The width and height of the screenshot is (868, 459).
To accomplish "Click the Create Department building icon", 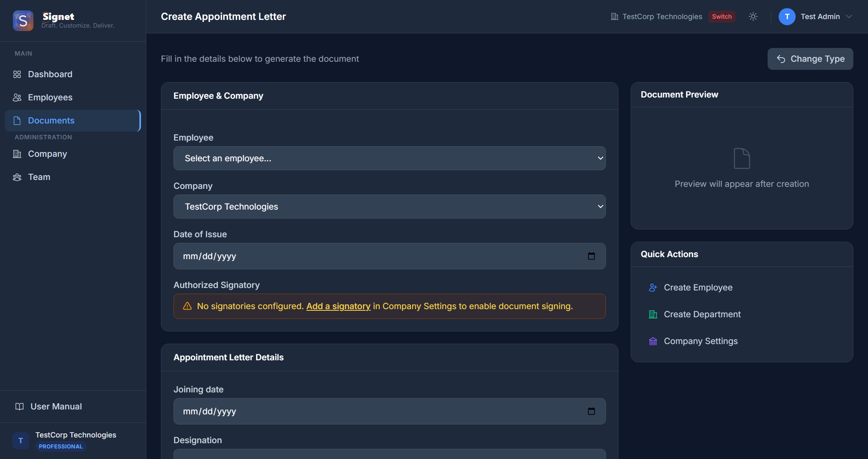I will (x=653, y=314).
